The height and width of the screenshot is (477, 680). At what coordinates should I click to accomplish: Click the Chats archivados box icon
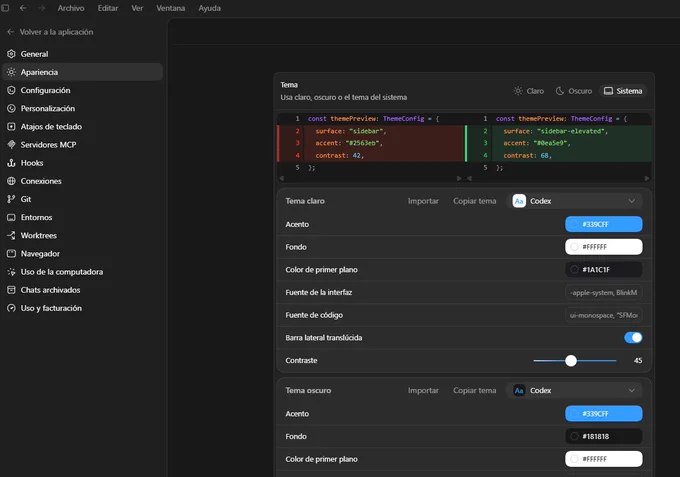coord(11,290)
